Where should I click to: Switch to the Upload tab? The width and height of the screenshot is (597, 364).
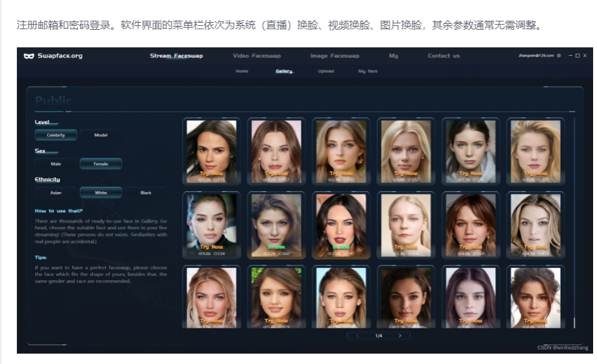coord(325,71)
